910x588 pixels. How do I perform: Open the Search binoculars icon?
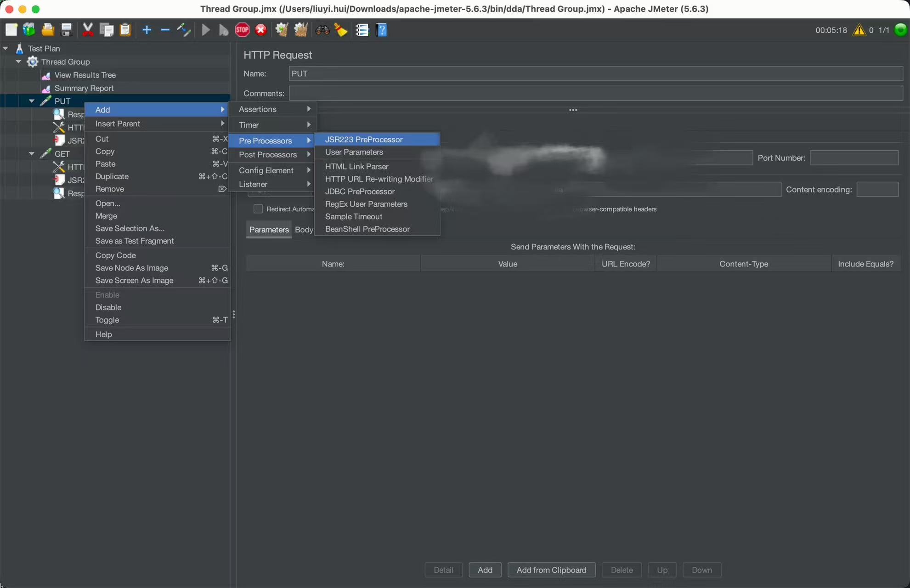coord(322,30)
